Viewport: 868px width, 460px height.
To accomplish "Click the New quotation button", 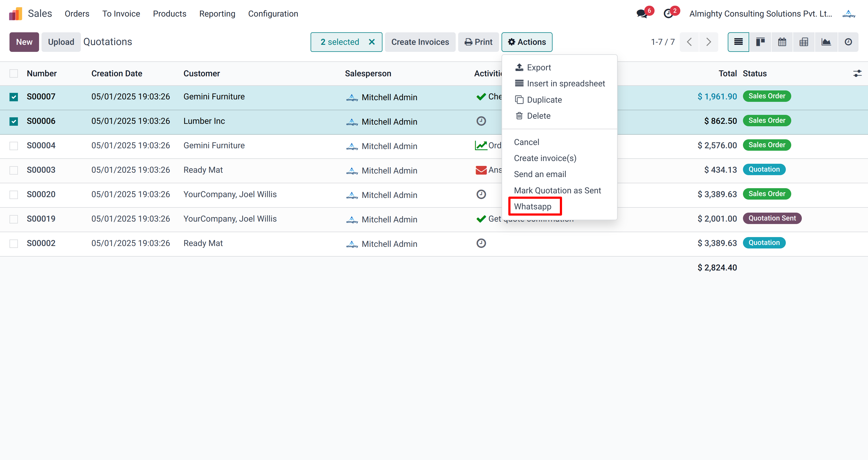I will [x=24, y=42].
